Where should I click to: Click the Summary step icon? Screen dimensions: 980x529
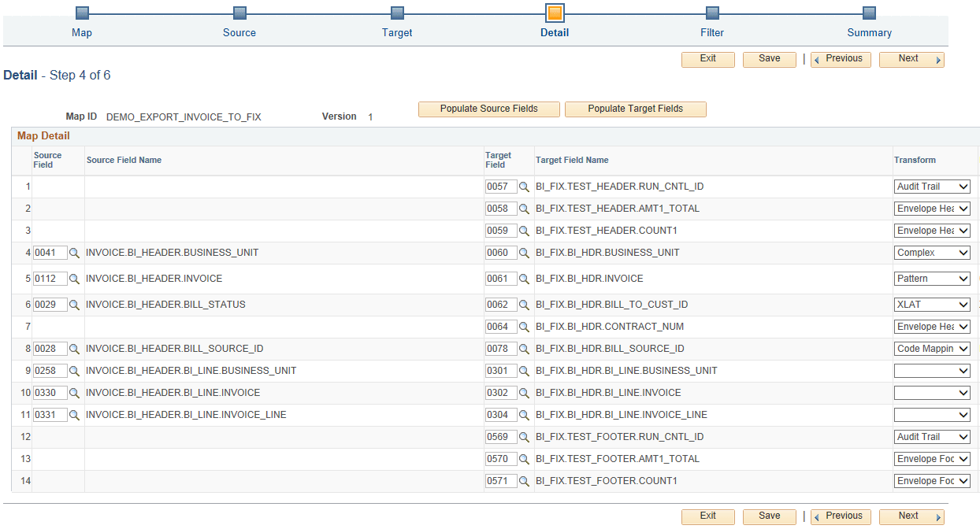(x=869, y=13)
